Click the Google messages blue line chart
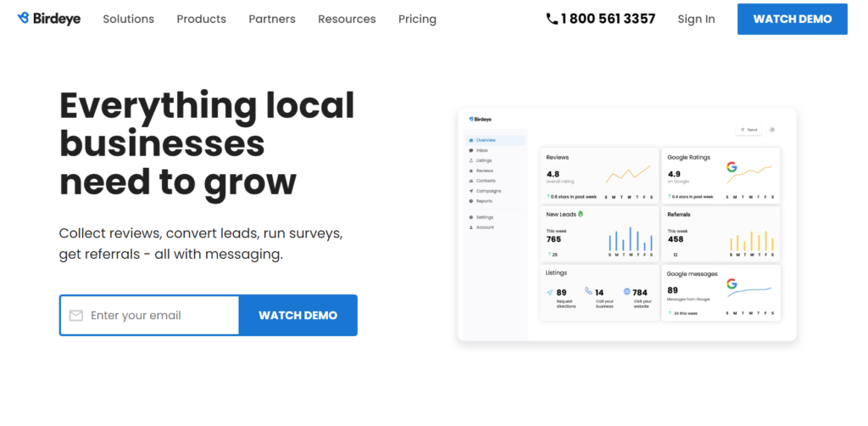Image resolution: width=868 pixels, height=426 pixels. (x=749, y=291)
